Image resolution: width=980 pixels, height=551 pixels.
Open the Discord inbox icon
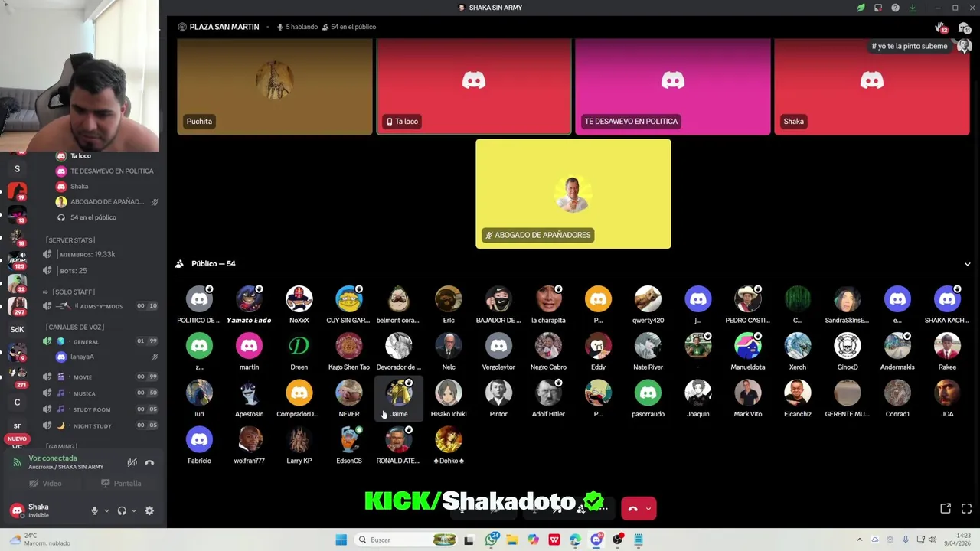pos(878,8)
